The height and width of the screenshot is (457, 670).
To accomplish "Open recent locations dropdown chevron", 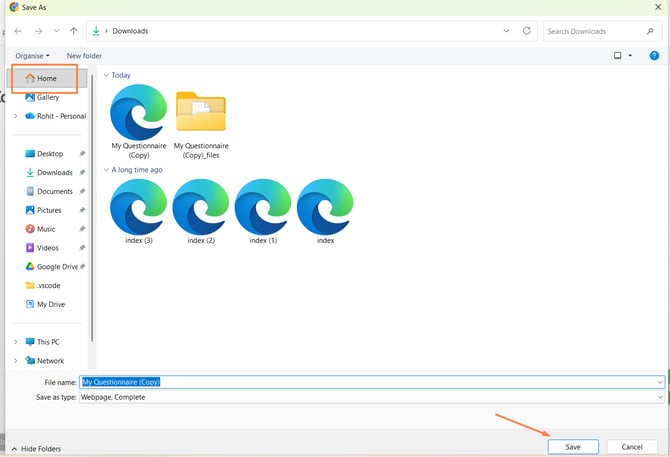I will [x=56, y=31].
